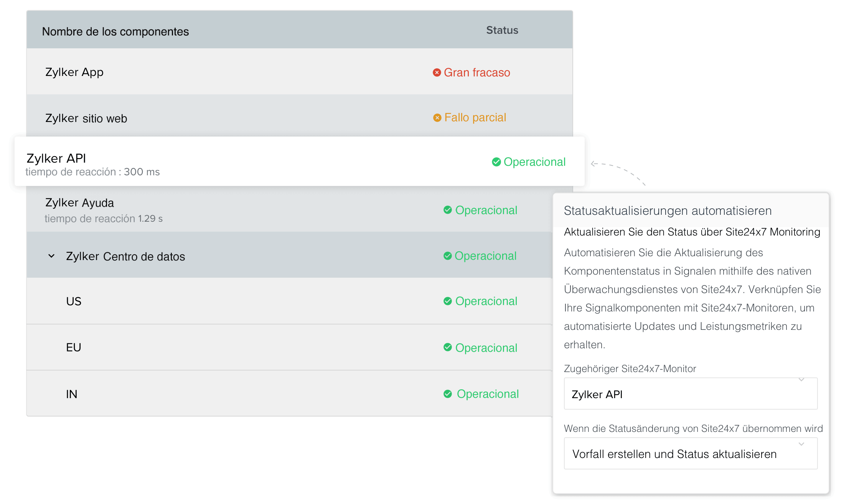Collapse the Zylker Centro de datos group
Viewport: 844px width, 504px height.
pyautogui.click(x=51, y=256)
